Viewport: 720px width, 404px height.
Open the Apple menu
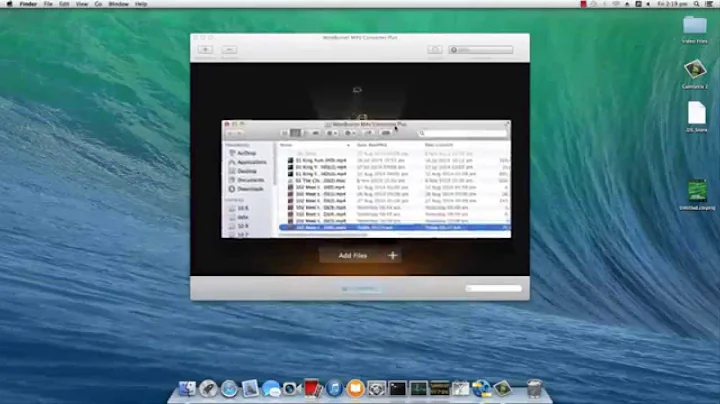(9, 4)
